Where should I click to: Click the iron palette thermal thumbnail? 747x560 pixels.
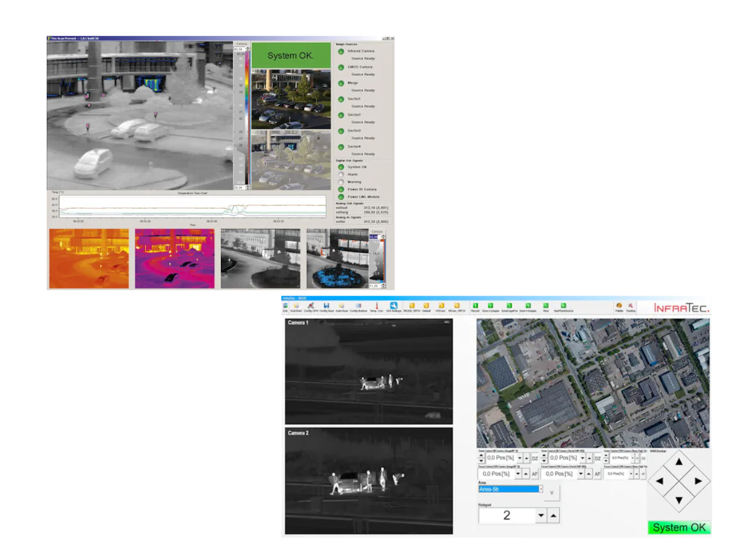[x=88, y=258]
